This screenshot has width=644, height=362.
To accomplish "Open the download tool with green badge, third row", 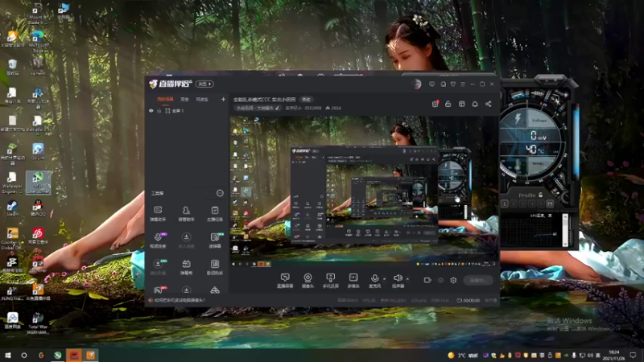I will click(x=158, y=267).
